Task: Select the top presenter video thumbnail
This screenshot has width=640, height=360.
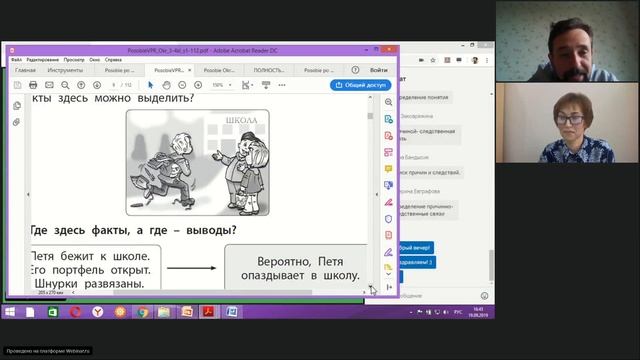Action: [x=567, y=41]
